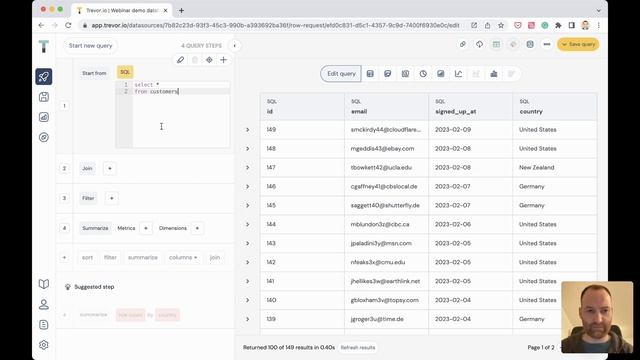The width and height of the screenshot is (640, 360).
Task: Select the summarize step option in bottom row
Action: (x=142, y=258)
